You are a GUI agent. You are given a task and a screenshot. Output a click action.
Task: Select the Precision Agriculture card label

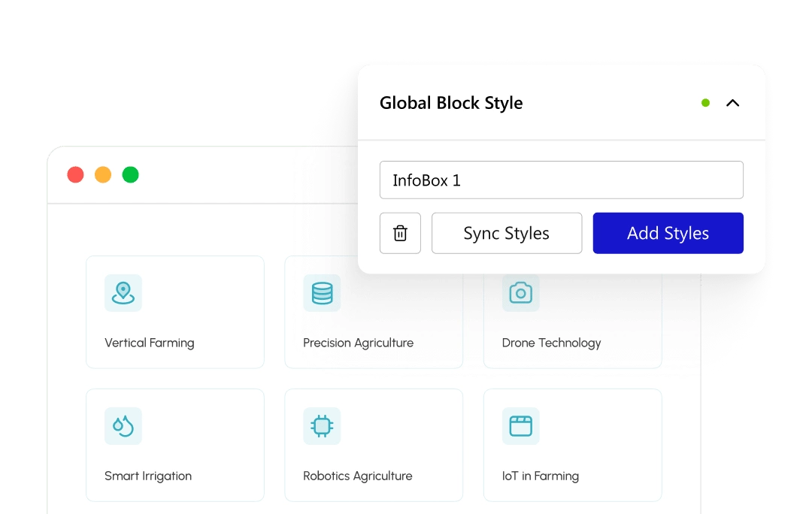tap(358, 343)
